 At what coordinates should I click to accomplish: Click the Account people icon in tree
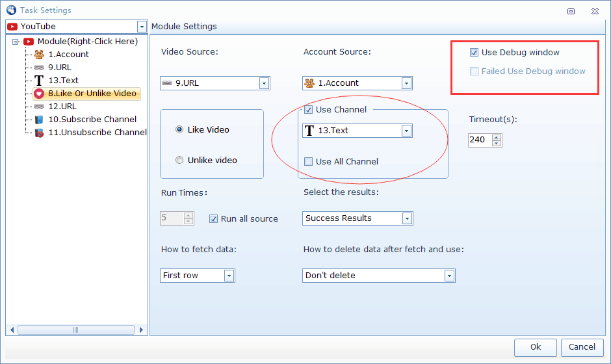pyautogui.click(x=39, y=55)
